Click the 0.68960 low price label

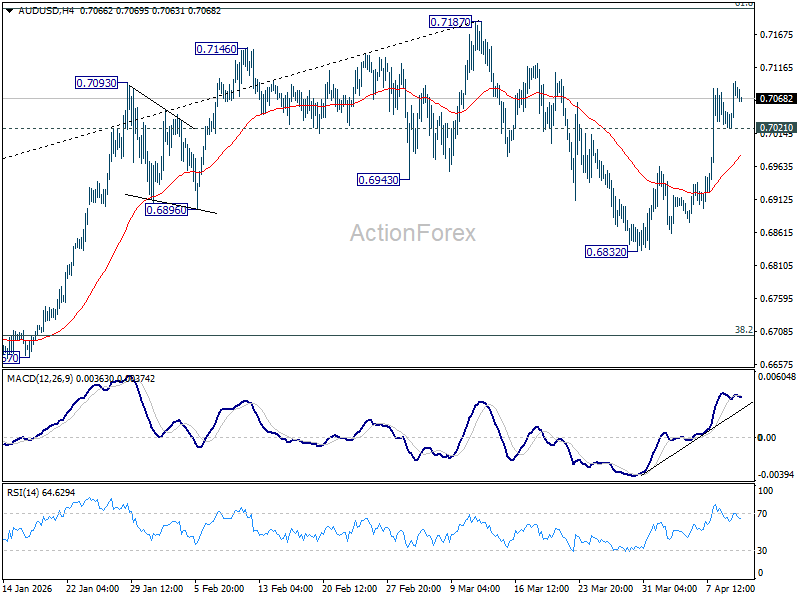pyautogui.click(x=166, y=209)
